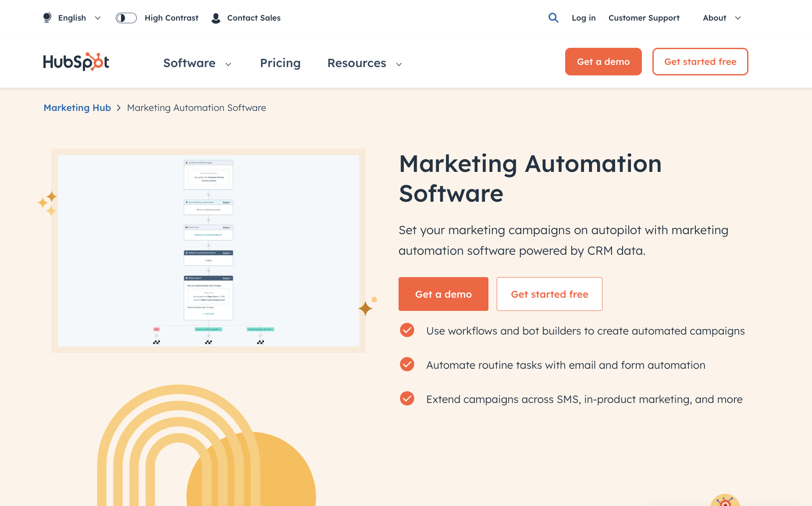Image resolution: width=812 pixels, height=506 pixels.
Task: Click the Contact Sales link
Action: 254,18
